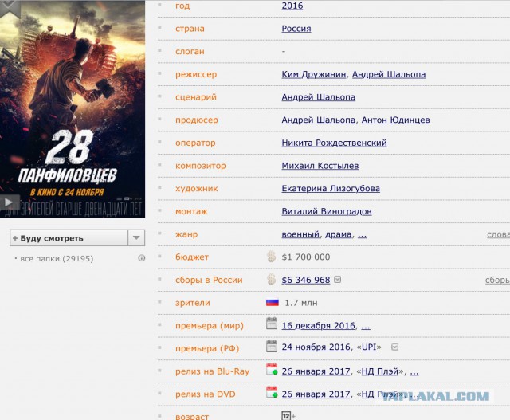Add film via Буду смотреть button
The image size is (510, 420).
(69, 238)
